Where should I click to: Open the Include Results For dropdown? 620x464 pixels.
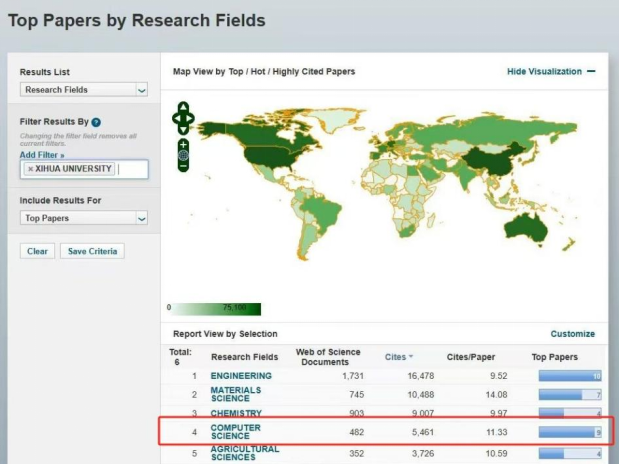pos(84,218)
